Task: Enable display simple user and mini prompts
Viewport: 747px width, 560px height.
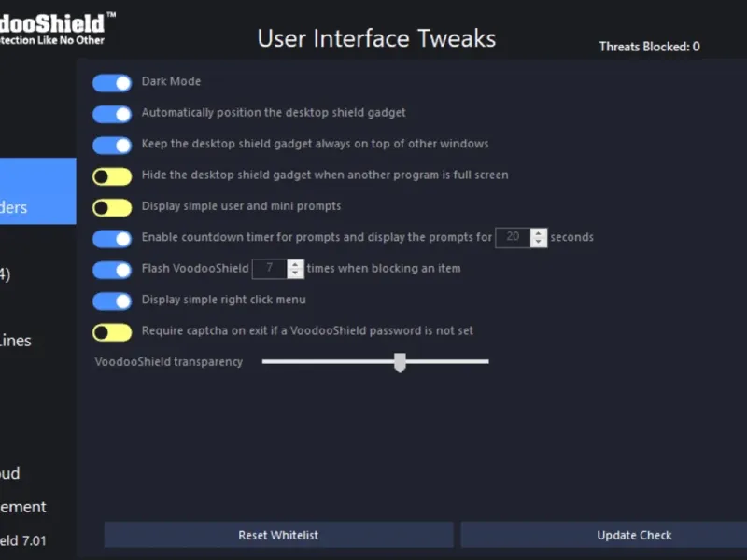Action: [x=111, y=207]
